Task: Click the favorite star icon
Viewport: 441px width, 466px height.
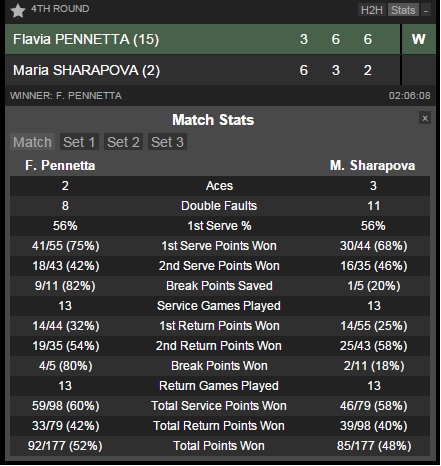Action: (18, 11)
